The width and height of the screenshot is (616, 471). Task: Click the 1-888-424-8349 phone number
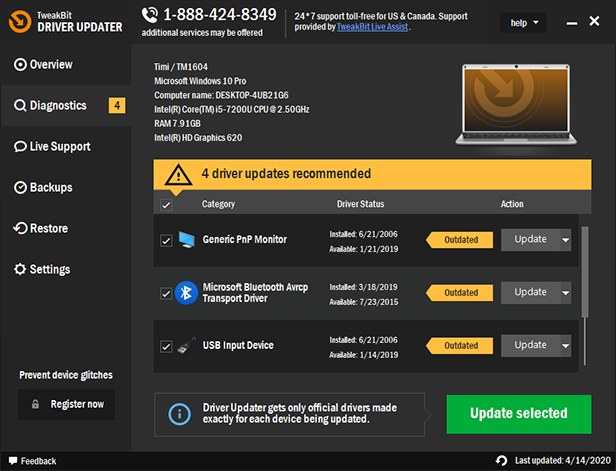[220, 15]
